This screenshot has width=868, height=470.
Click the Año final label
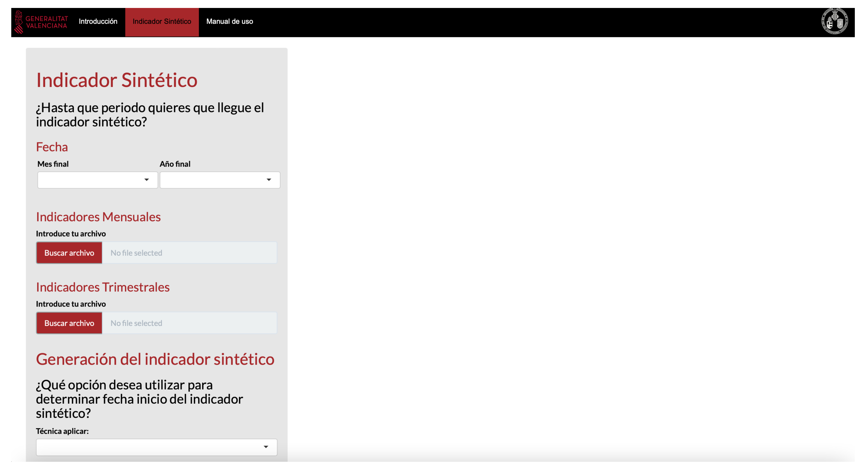click(x=175, y=164)
